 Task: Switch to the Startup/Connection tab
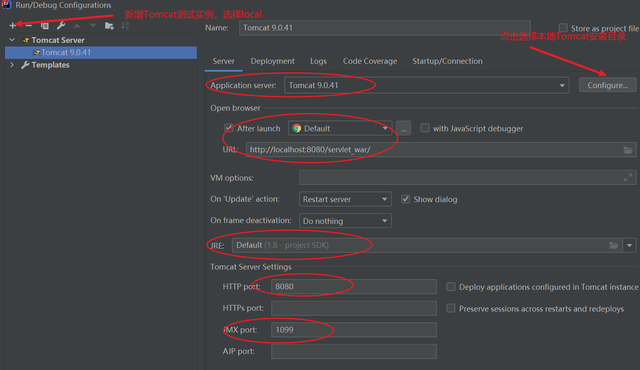(x=447, y=61)
